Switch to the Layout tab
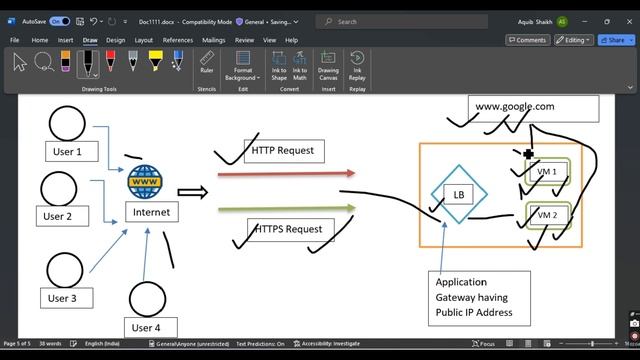Viewport: 640px width, 360px height. click(144, 40)
